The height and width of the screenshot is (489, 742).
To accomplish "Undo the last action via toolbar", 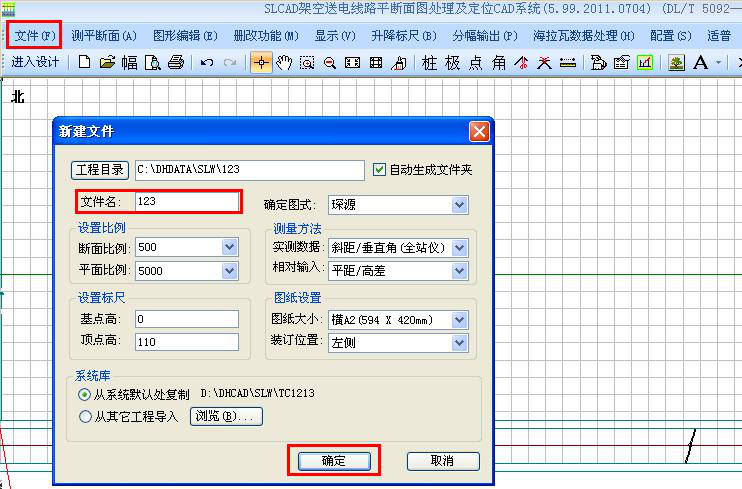I will [x=207, y=62].
